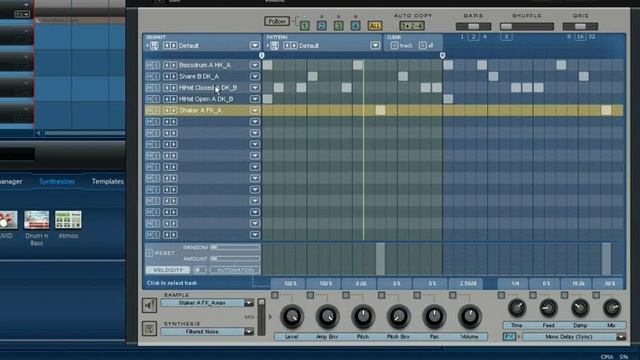Toggle Auto Copy 1>2-4 button
This screenshot has height=360, width=640.
point(412,26)
